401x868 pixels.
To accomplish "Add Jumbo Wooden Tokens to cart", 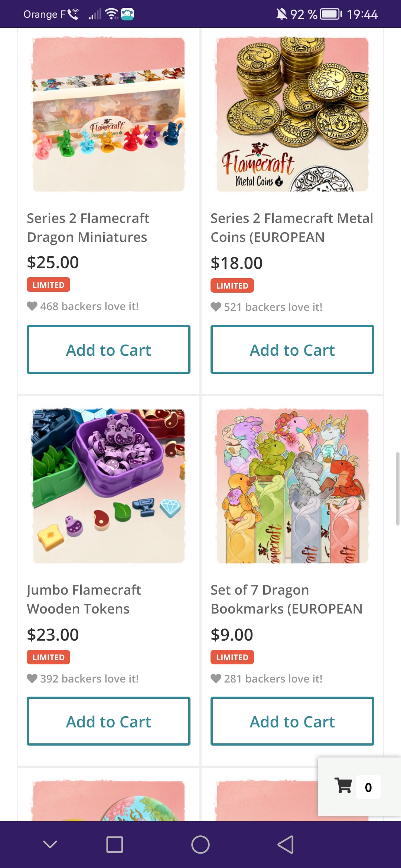I will tap(108, 721).
